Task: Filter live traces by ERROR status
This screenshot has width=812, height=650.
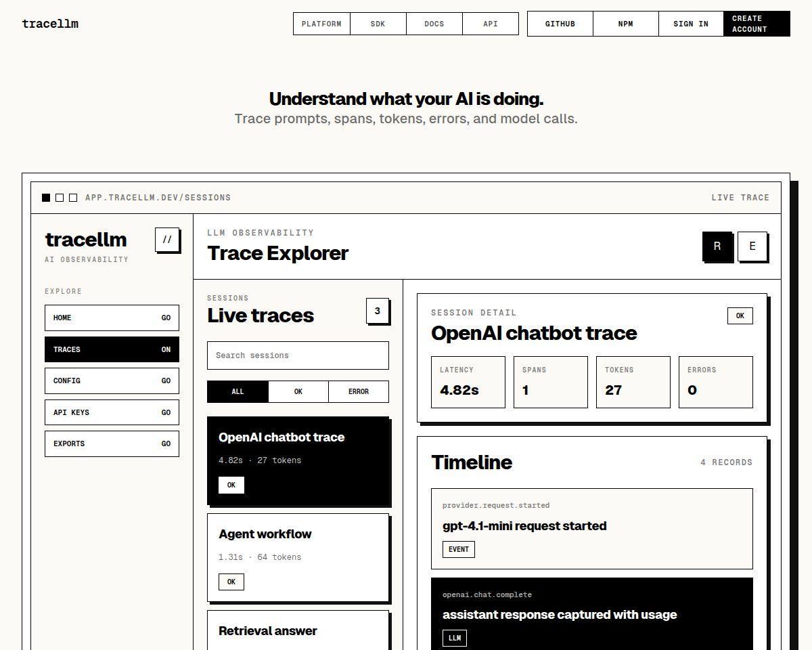Action: pos(359,391)
